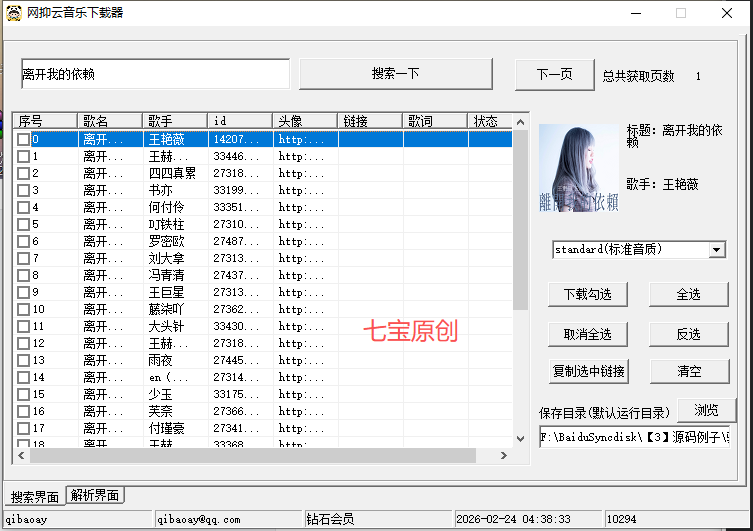Enable the row 3 checkbox
The image size is (753, 531).
point(23,191)
